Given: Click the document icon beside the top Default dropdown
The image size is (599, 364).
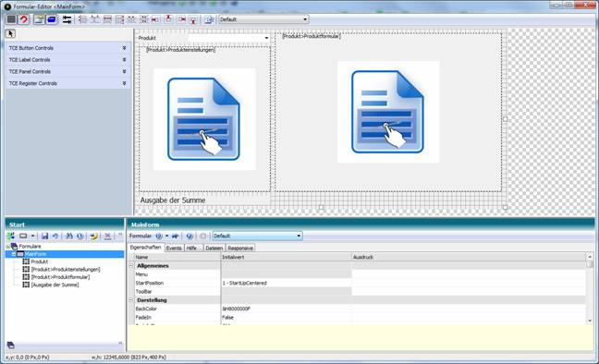Looking at the screenshot, I should pyautogui.click(x=209, y=19).
